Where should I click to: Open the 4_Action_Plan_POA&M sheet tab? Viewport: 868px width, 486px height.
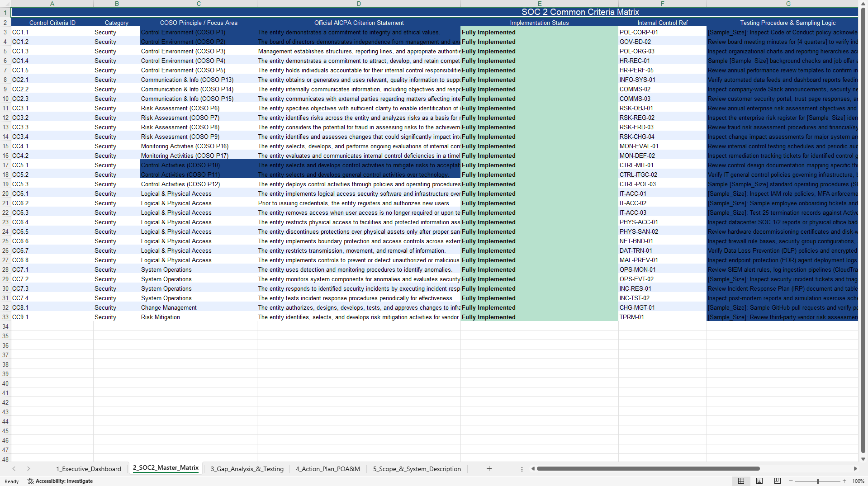(x=328, y=469)
